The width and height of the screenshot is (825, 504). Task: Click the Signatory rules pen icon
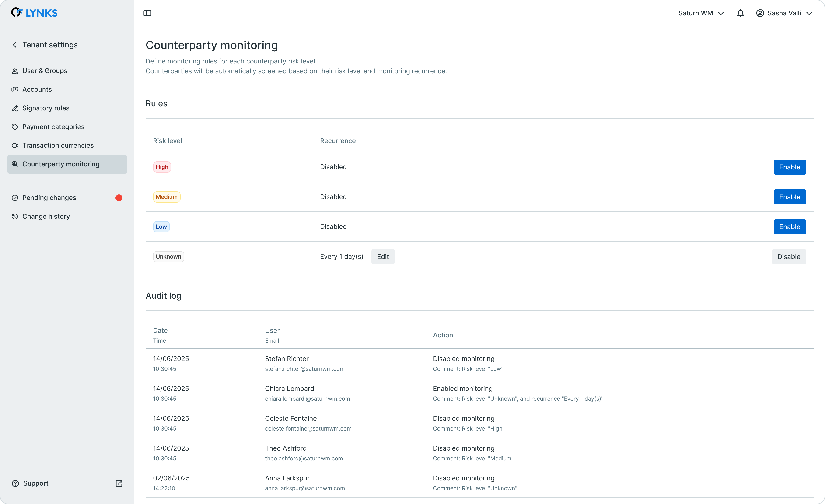point(15,108)
